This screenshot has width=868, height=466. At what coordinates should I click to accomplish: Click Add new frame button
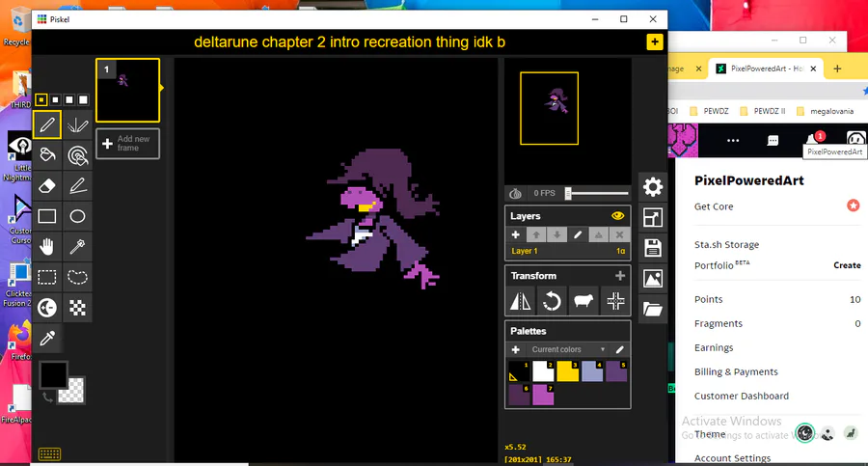click(128, 144)
